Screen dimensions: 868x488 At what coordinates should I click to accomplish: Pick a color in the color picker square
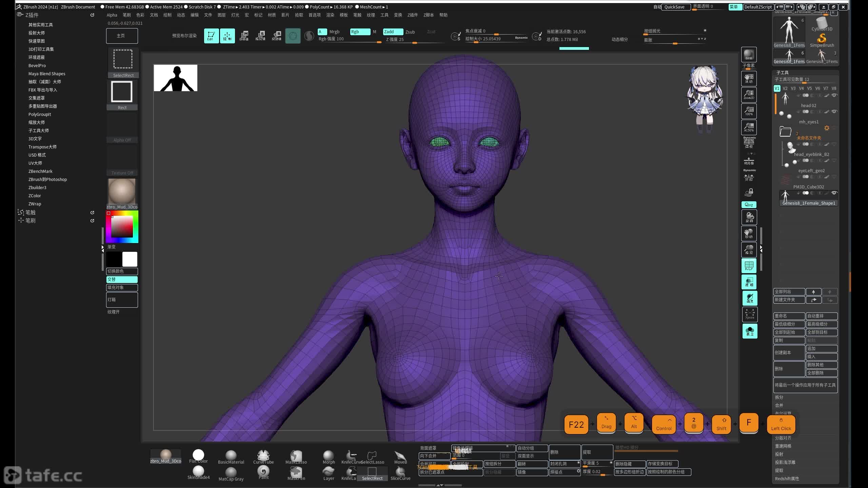(122, 226)
